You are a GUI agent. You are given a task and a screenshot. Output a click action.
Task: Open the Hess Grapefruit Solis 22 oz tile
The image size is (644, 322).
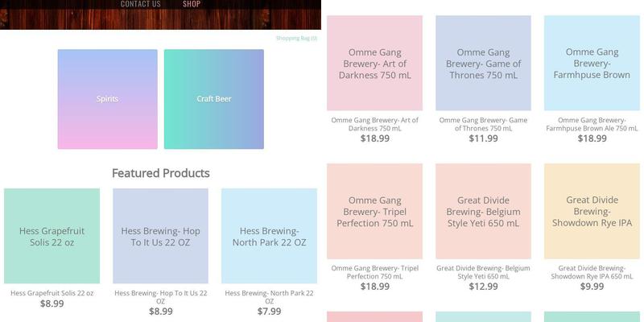coord(52,236)
